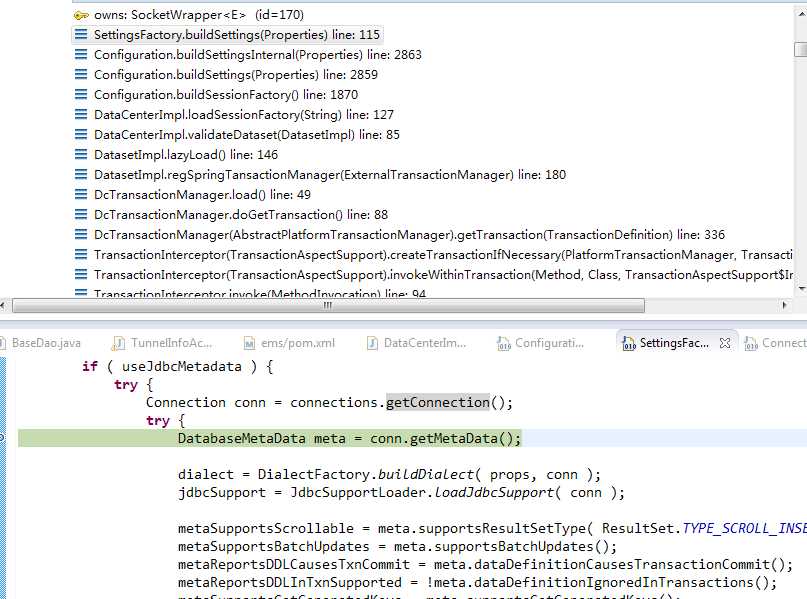
Task: Click the highlighted getConnection method call
Action: coord(438,402)
